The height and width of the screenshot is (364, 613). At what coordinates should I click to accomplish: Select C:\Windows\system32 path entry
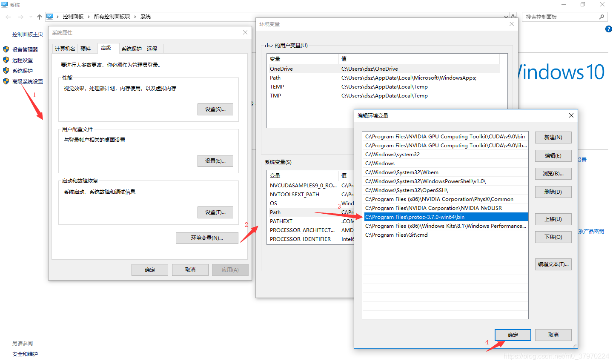[445, 155]
